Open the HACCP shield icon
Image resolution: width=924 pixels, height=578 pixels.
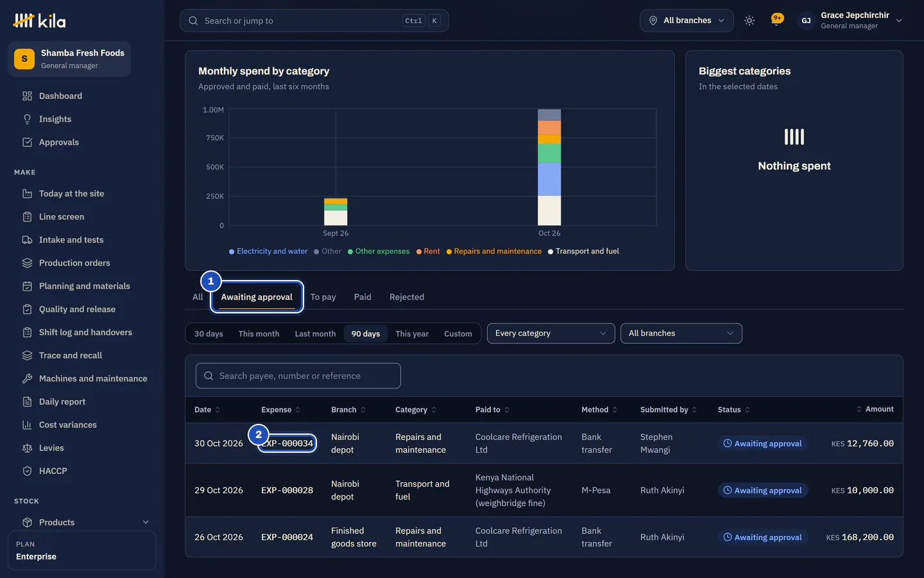(x=27, y=471)
